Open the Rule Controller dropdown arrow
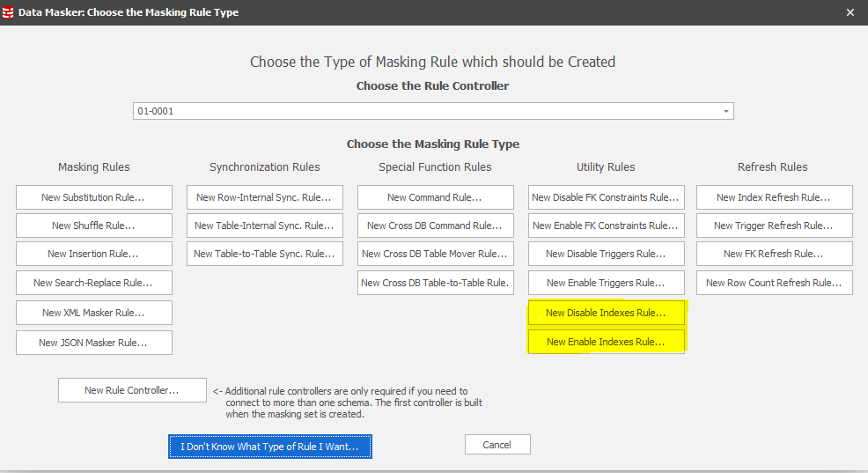 (x=725, y=112)
